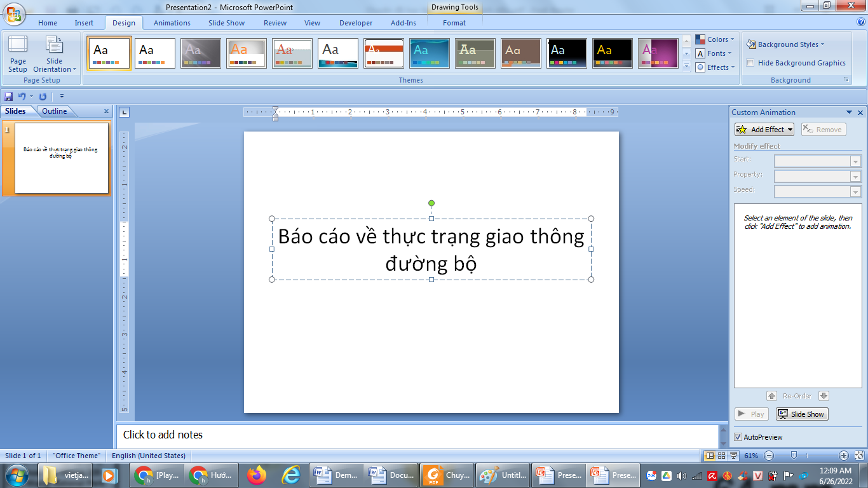Open the Paint Untitled taskbar window
The width and height of the screenshot is (868, 488).
point(504,475)
